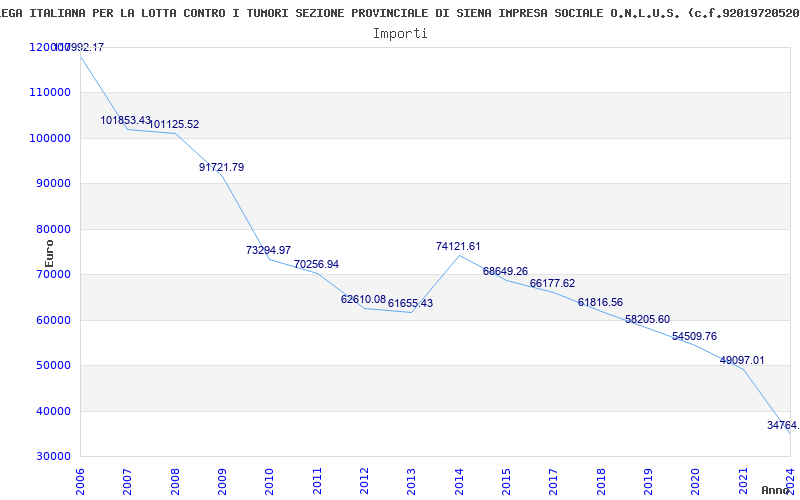Click the Importi chart title
This screenshot has height=500, width=800.
point(400,34)
